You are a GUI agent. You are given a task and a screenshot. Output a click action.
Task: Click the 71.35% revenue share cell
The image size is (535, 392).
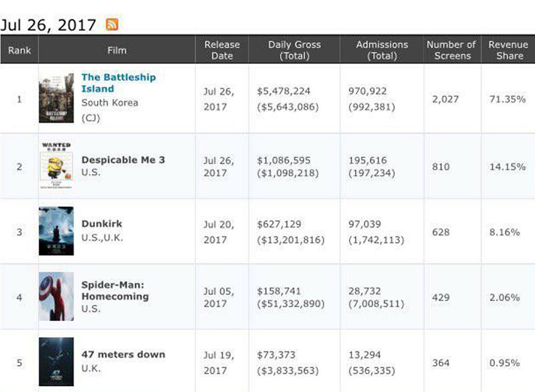(508, 100)
